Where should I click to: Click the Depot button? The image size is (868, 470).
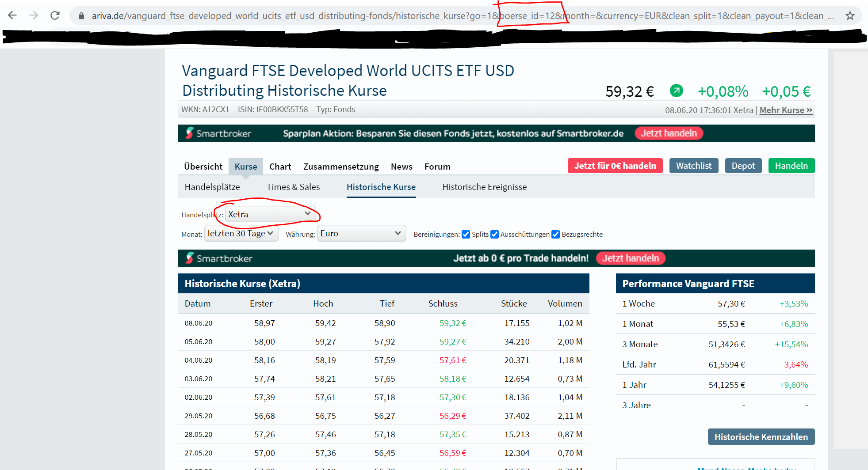point(743,166)
